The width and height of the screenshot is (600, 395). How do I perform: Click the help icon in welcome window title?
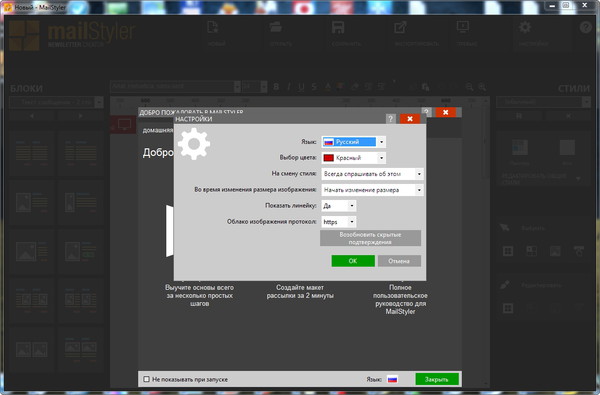tap(427, 112)
